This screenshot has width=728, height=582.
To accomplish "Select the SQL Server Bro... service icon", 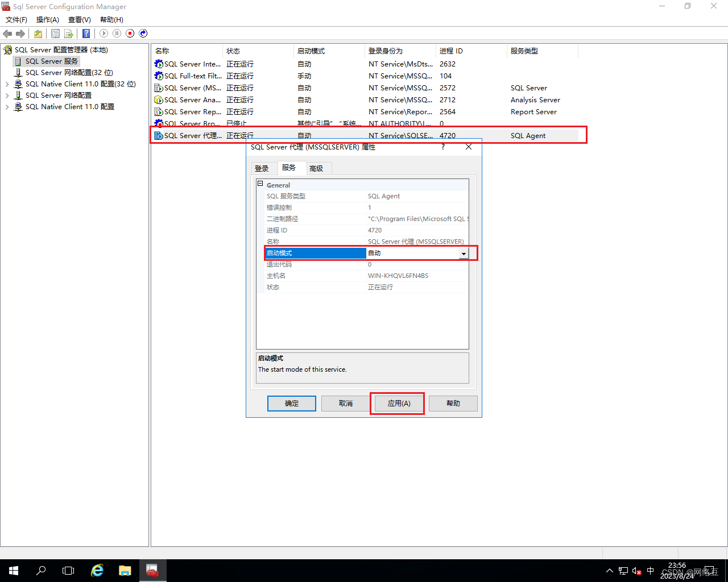I will pyautogui.click(x=159, y=123).
